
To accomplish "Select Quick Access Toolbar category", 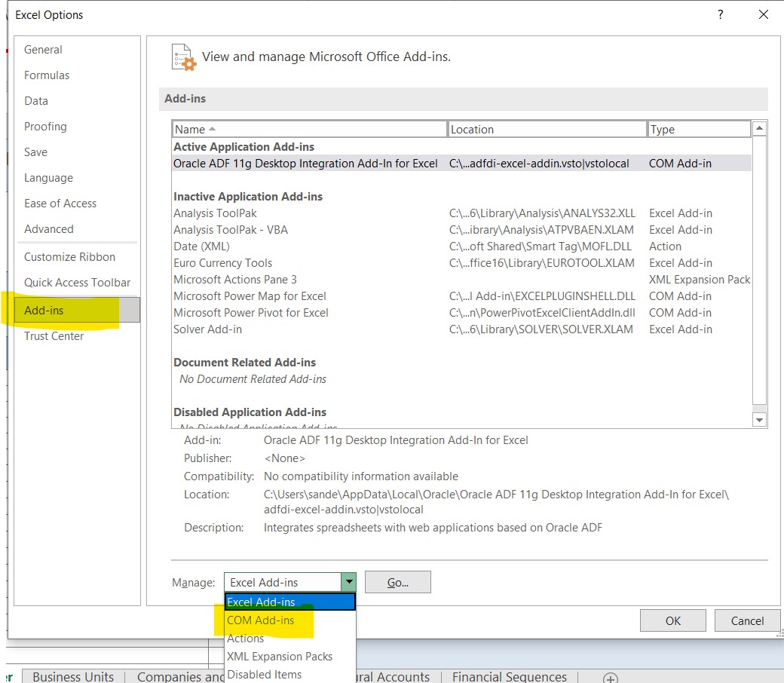I will tap(77, 283).
